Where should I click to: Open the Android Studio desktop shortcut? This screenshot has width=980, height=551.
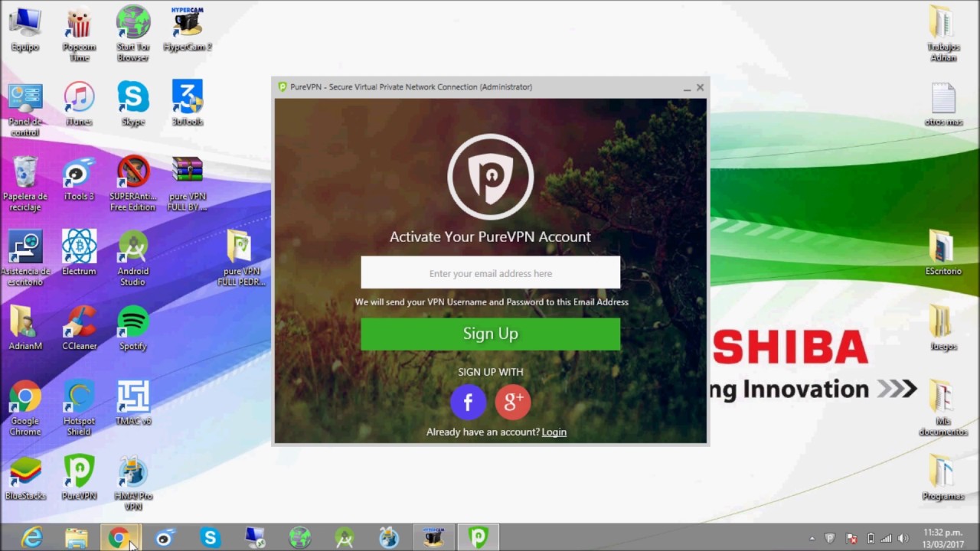pyautogui.click(x=132, y=259)
